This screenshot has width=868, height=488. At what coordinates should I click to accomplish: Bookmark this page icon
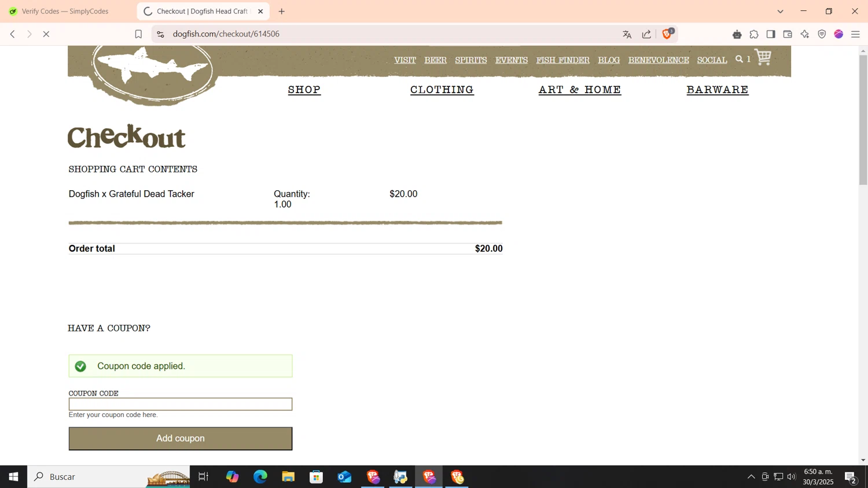(138, 34)
